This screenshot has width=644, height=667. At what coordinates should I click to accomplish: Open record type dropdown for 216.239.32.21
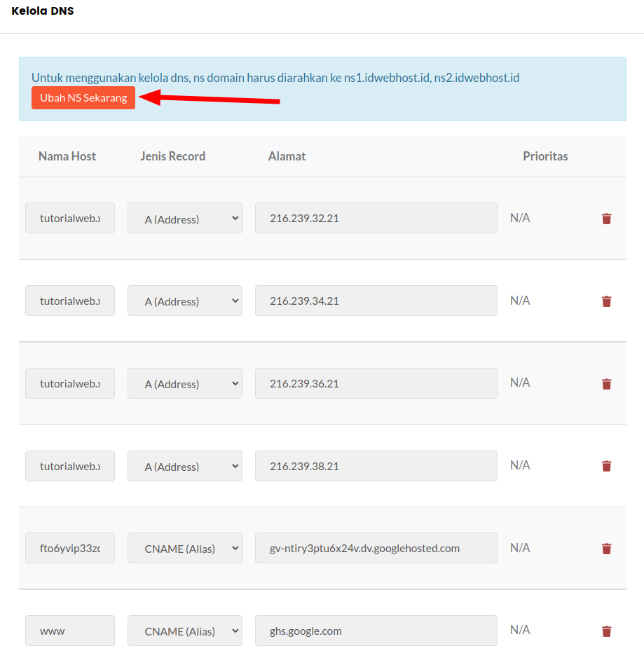(x=185, y=218)
